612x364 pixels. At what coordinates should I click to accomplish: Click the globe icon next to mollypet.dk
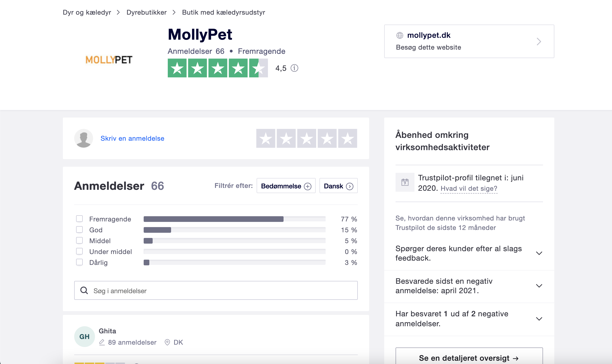click(400, 35)
